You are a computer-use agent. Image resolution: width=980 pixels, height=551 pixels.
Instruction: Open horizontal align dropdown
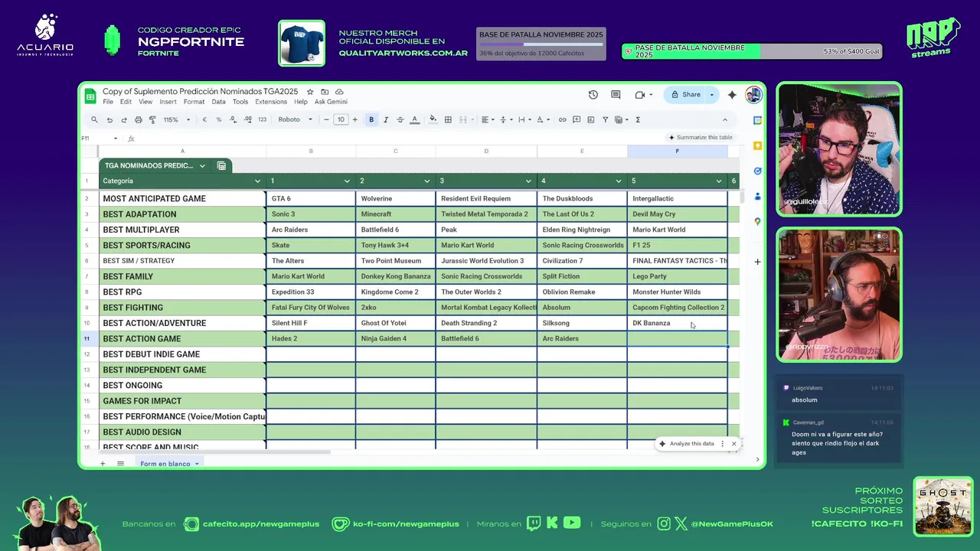click(487, 119)
